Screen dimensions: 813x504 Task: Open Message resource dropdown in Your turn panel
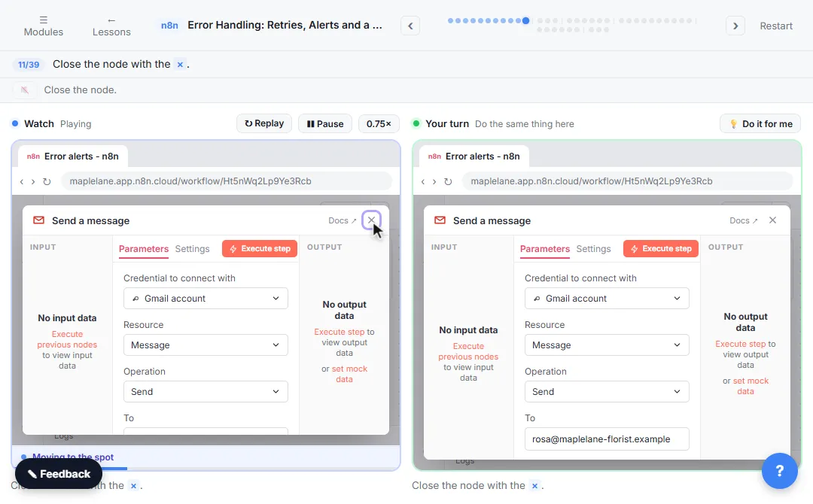[607, 345]
